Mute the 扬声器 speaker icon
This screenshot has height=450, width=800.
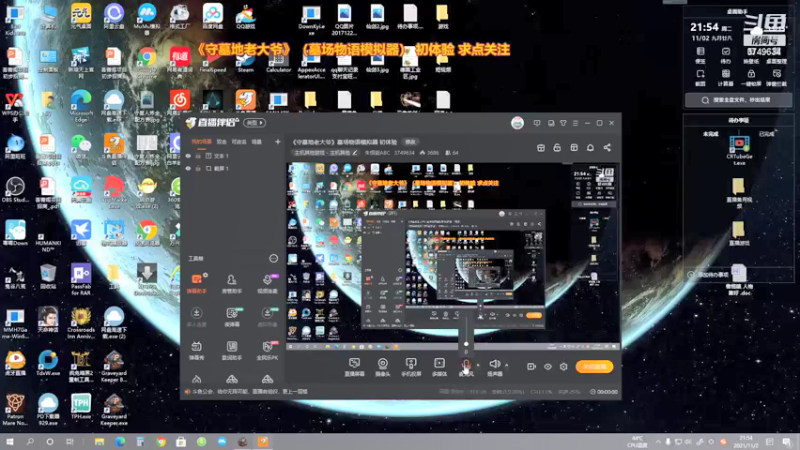(x=494, y=366)
